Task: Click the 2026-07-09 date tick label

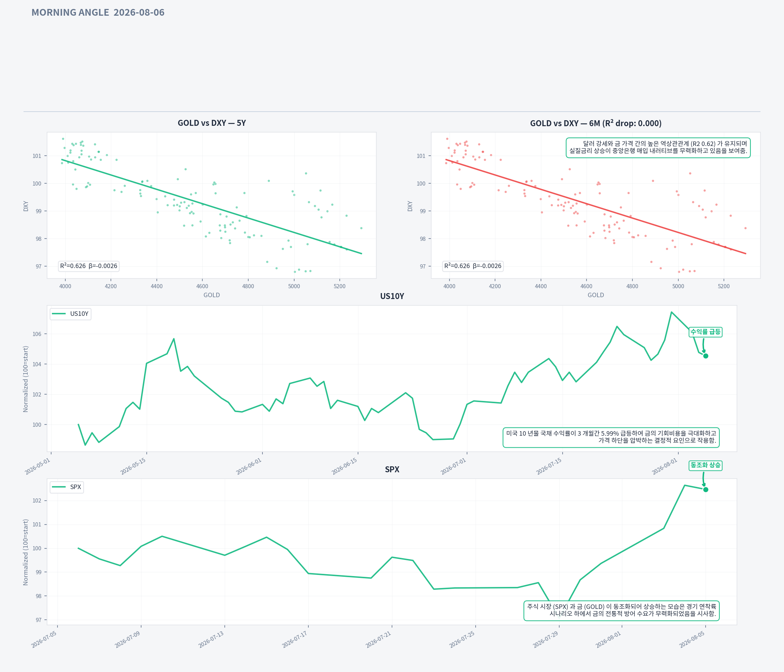Action: [128, 639]
